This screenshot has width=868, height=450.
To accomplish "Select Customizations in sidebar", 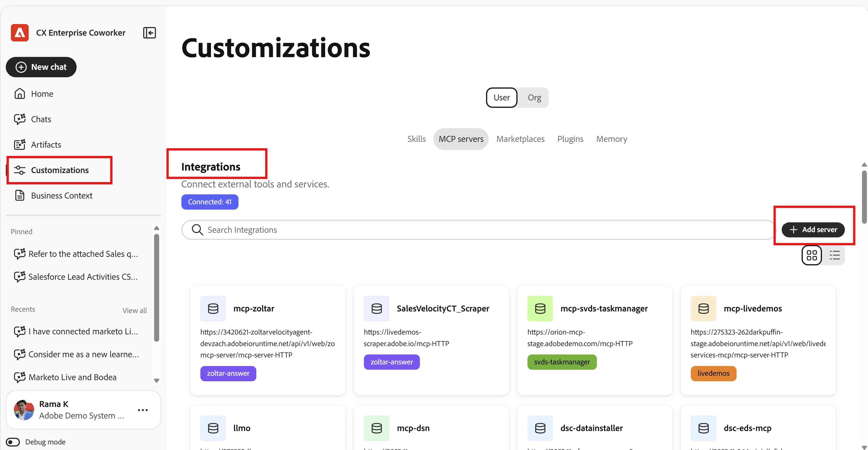I will (x=59, y=170).
